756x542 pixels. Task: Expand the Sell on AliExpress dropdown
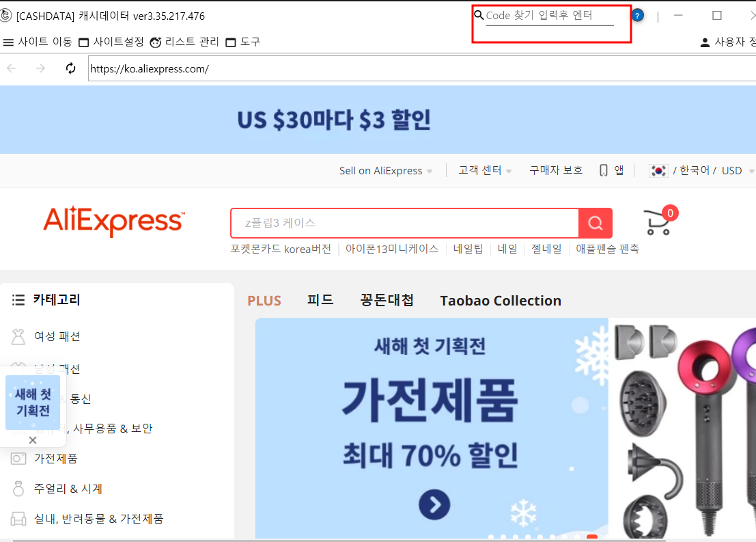pyautogui.click(x=386, y=171)
